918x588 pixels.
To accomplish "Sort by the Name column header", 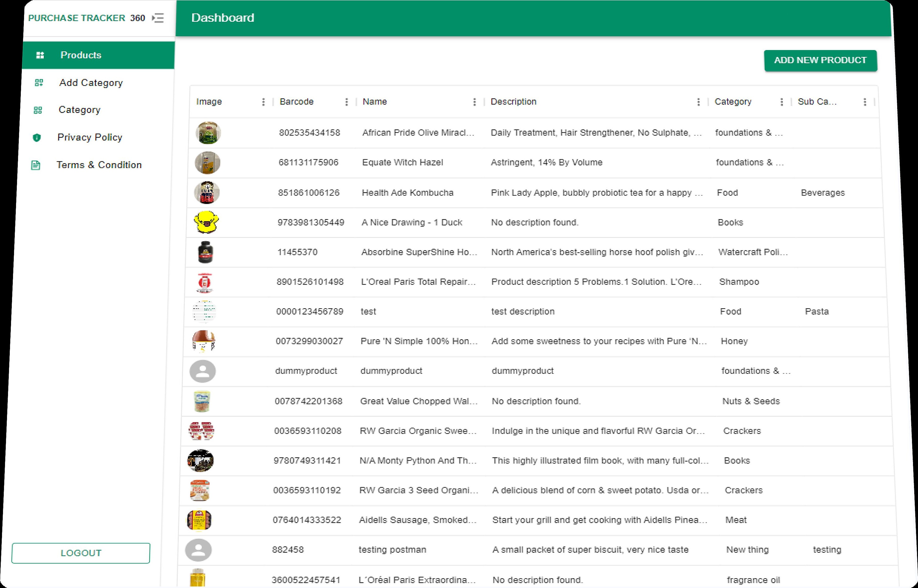I will (x=375, y=102).
